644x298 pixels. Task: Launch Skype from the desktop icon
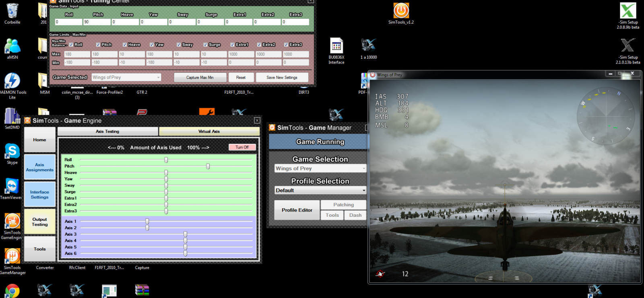12,151
